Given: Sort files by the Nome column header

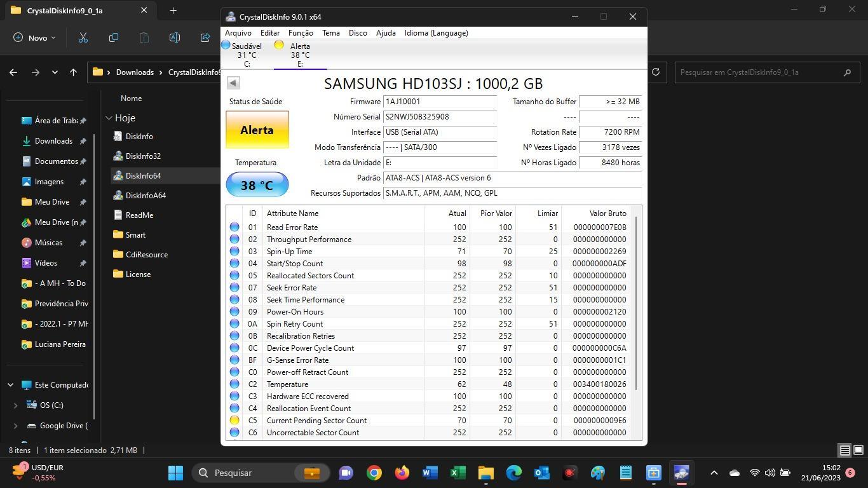Looking at the screenshot, I should tap(132, 98).
